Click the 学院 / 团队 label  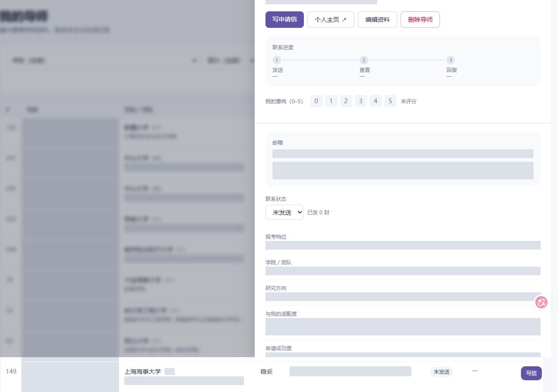point(279,262)
